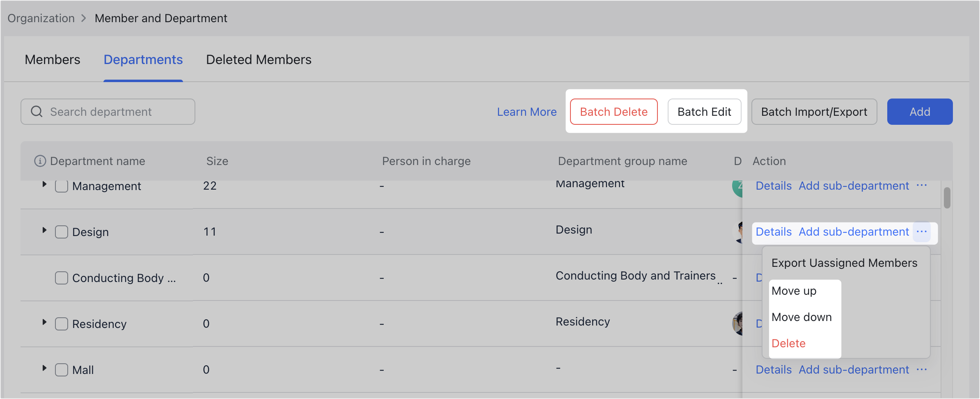Check the checkbox for Design department
The width and height of the screenshot is (980, 399).
(x=61, y=232)
